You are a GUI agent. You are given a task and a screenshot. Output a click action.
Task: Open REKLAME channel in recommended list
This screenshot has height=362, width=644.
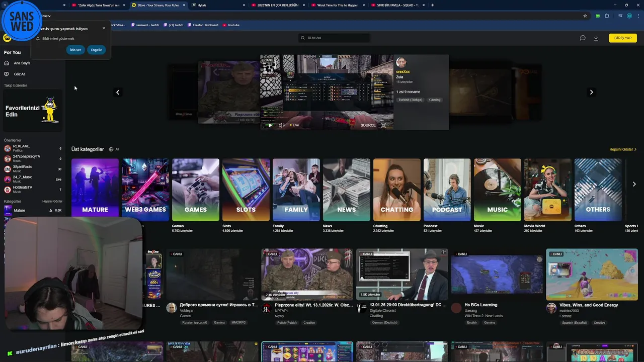point(33,148)
